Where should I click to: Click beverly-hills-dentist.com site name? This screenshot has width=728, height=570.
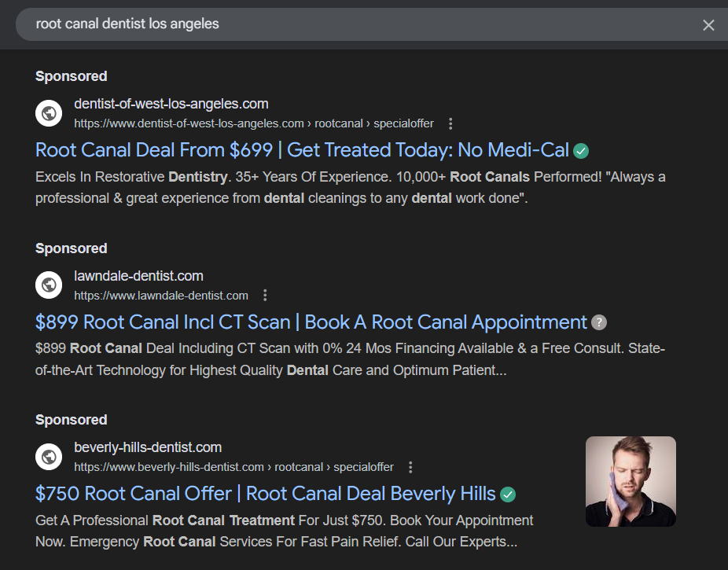point(148,447)
